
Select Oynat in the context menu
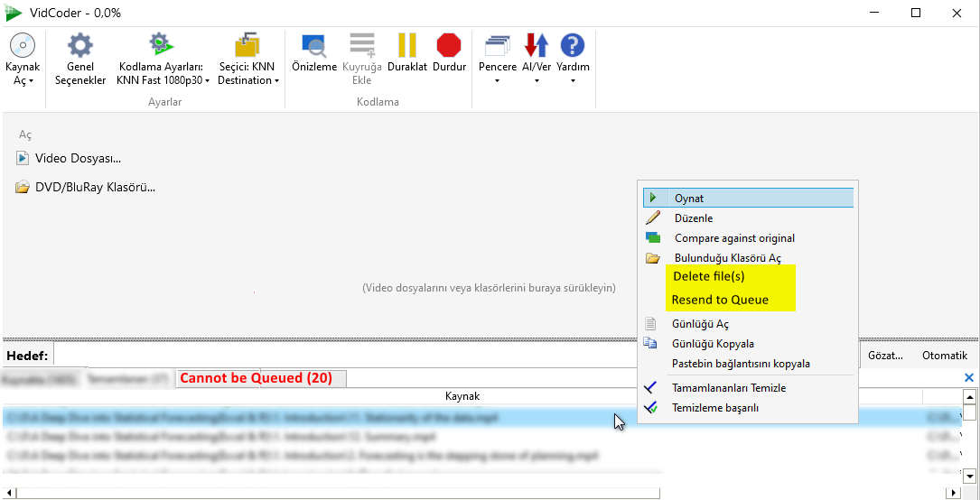point(748,198)
